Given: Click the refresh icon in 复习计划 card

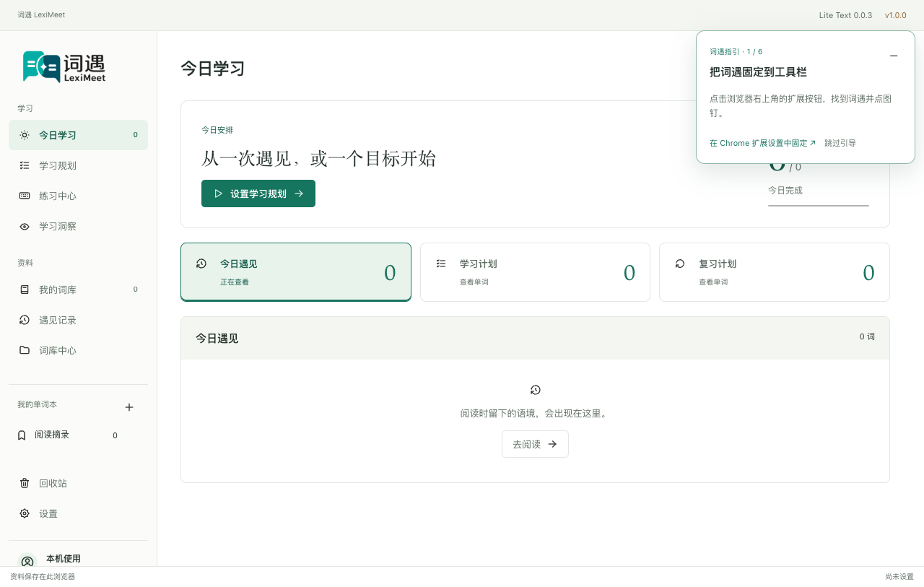Looking at the screenshot, I should point(680,264).
